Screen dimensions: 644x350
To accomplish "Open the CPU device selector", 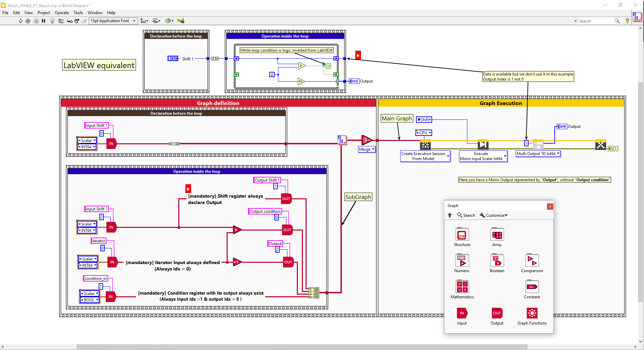I will tap(424, 133).
